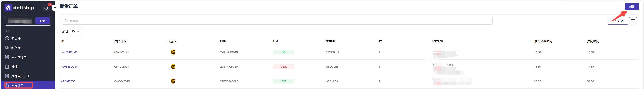The image size is (644, 89).
Task: Expand the 条目 page-size dropdown showing 10
Action: pyautogui.click(x=76, y=31)
